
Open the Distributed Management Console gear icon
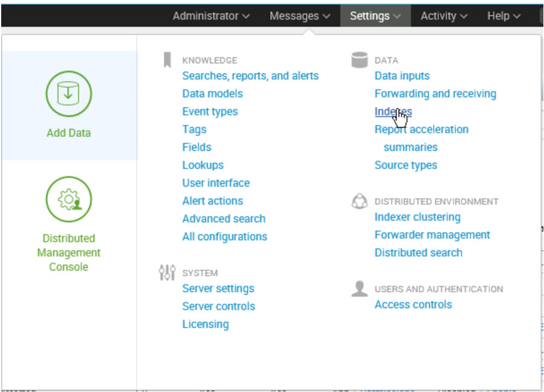point(68,199)
